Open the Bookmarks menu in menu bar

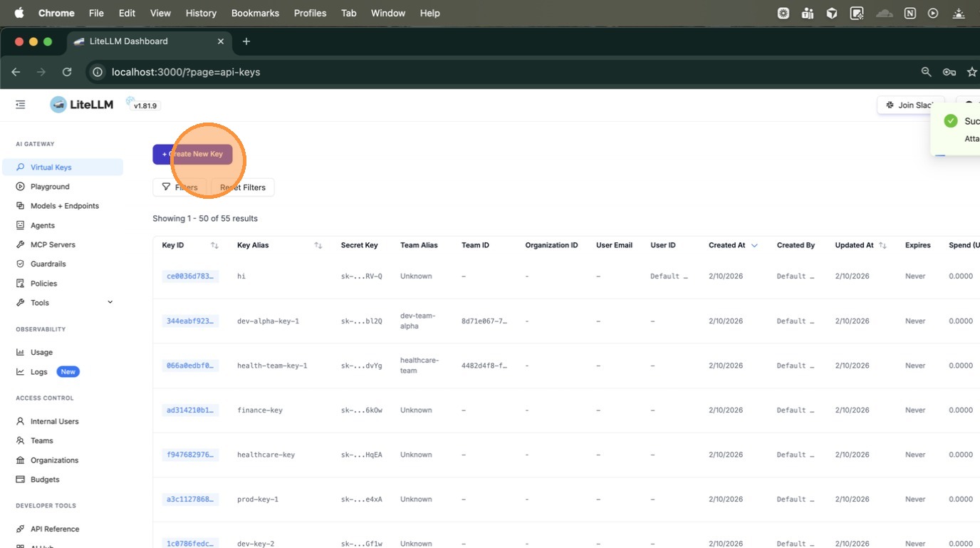pyautogui.click(x=255, y=13)
